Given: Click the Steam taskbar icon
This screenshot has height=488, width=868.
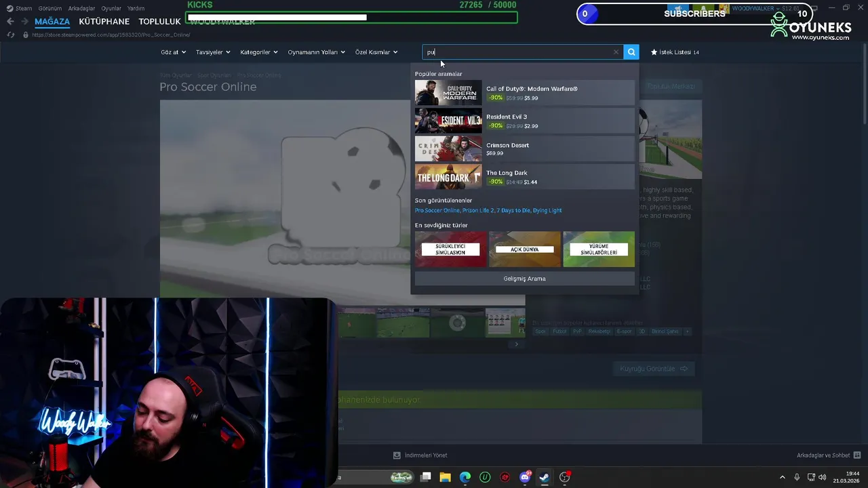Looking at the screenshot, I should [545, 477].
